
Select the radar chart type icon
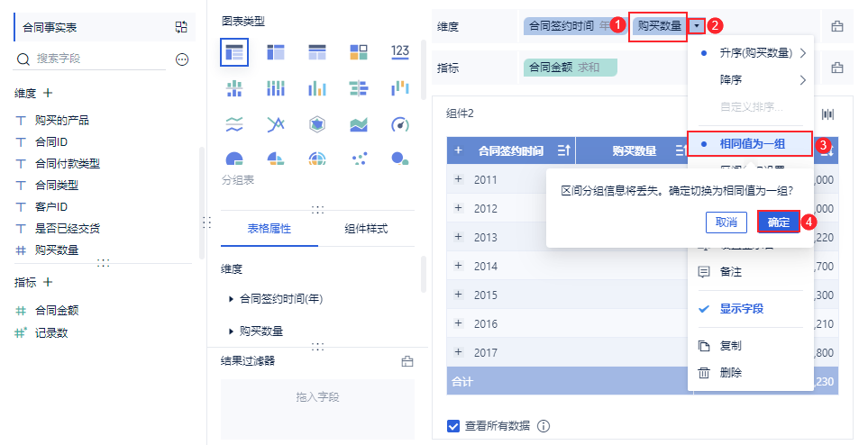[x=316, y=124]
